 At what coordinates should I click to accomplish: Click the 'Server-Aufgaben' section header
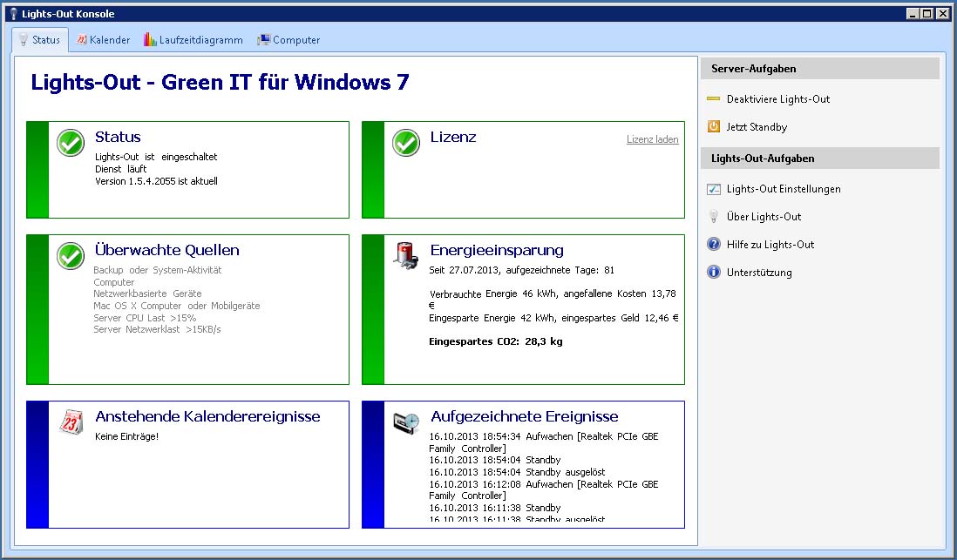pos(819,69)
